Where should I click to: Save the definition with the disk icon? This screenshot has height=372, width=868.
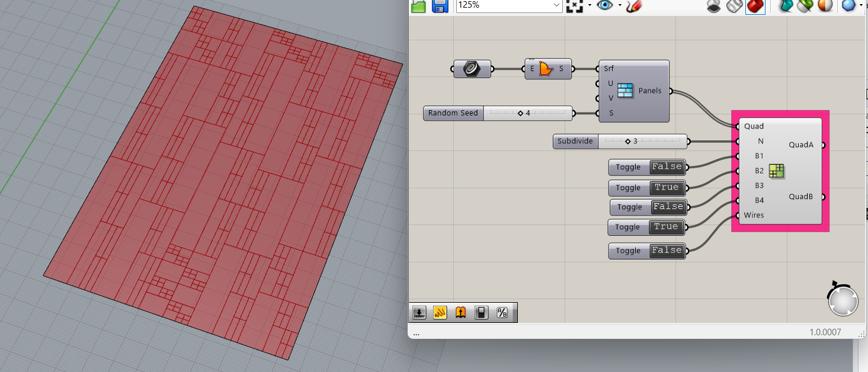440,7
